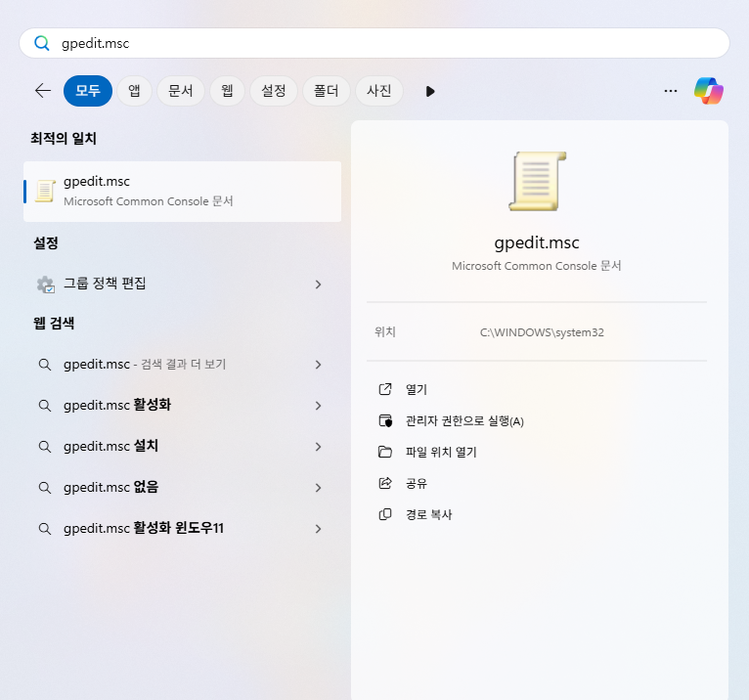The height and width of the screenshot is (700, 749).
Task: Expand the 그룹 정책 편집 chevron
Action: click(x=318, y=284)
